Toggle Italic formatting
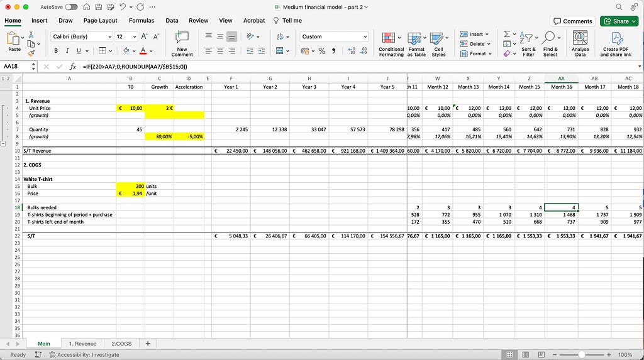644x360 pixels. click(x=67, y=50)
